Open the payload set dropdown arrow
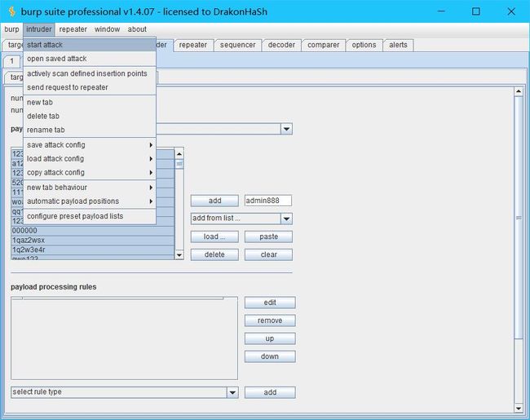This screenshot has width=530, height=420. (x=286, y=129)
